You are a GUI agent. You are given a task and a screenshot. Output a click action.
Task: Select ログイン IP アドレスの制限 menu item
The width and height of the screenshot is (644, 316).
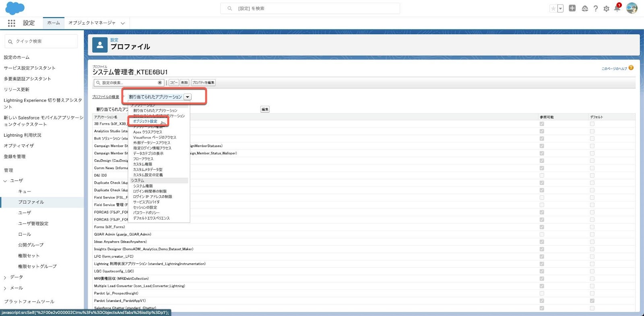point(153,197)
